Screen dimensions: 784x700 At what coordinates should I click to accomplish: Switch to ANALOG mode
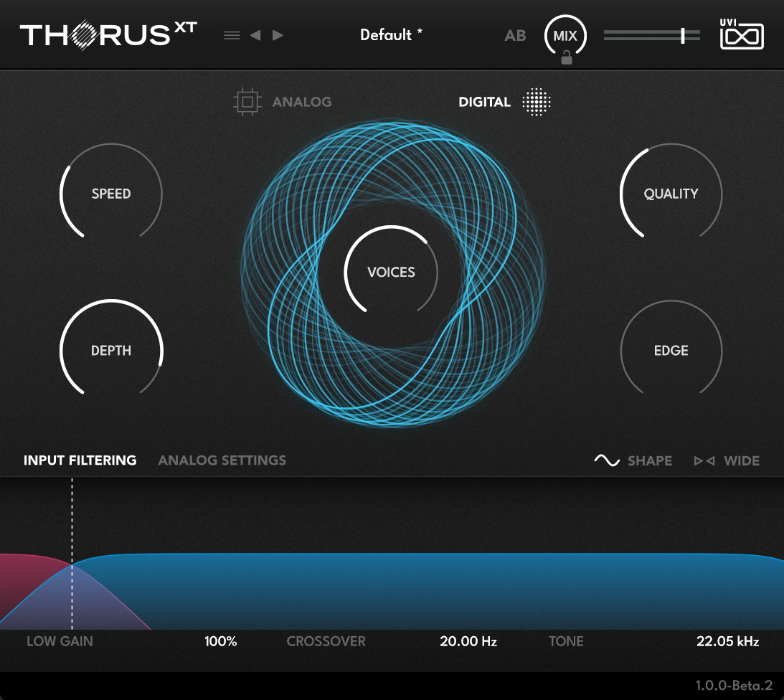coord(301,102)
